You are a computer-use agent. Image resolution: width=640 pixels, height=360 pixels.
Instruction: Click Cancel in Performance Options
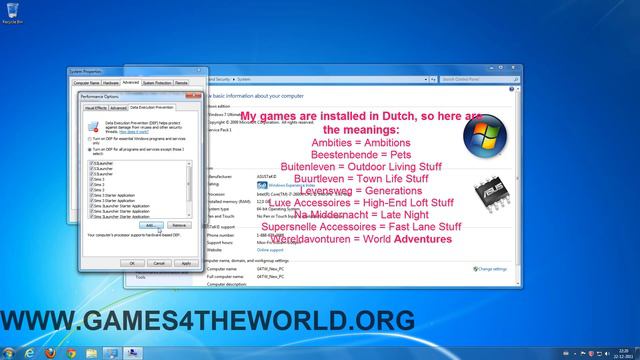coord(159,263)
